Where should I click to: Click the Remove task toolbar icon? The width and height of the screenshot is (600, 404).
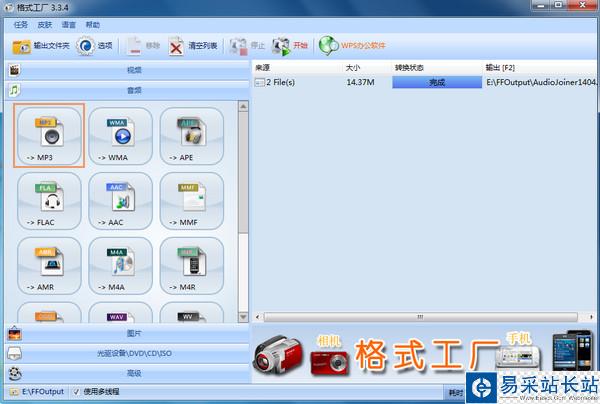(134, 46)
